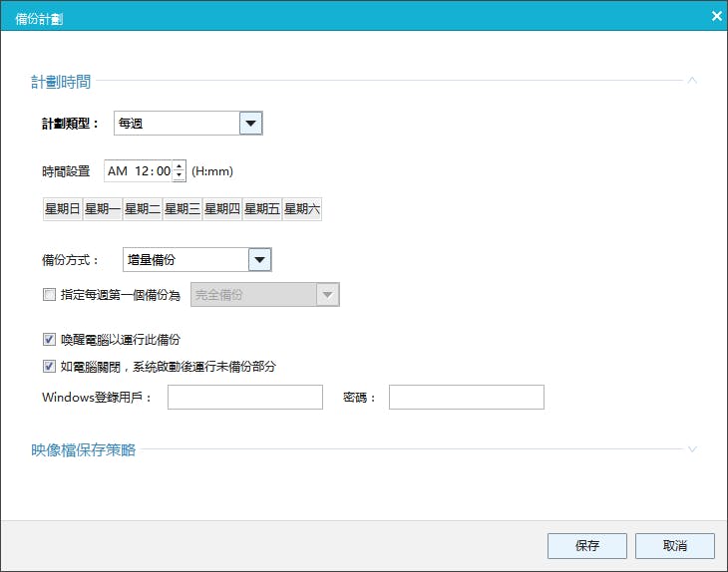Open the 計劃類型 dropdown showing 每週

click(x=188, y=124)
